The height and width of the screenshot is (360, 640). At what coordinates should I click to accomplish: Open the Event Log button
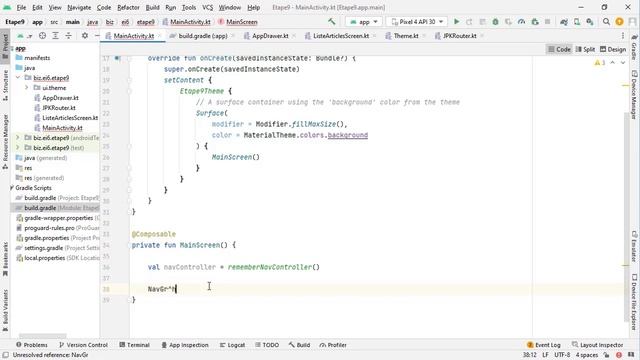(544, 345)
